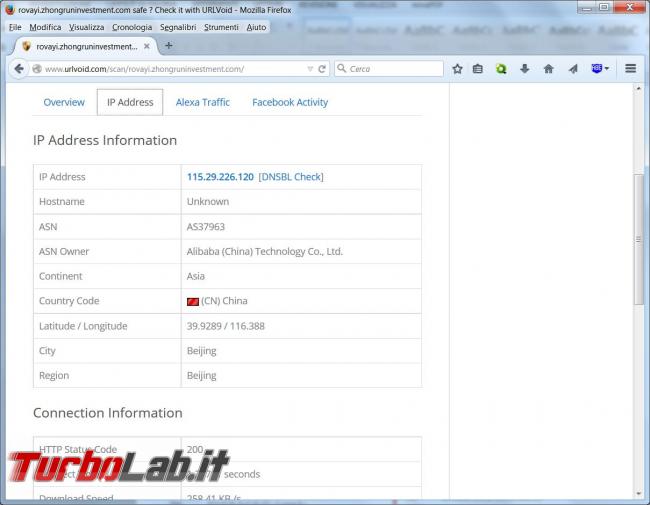Image resolution: width=650 pixels, height=505 pixels.
Task: Select Alibaba (China) Technology Co., Ltd. text
Action: click(x=264, y=251)
